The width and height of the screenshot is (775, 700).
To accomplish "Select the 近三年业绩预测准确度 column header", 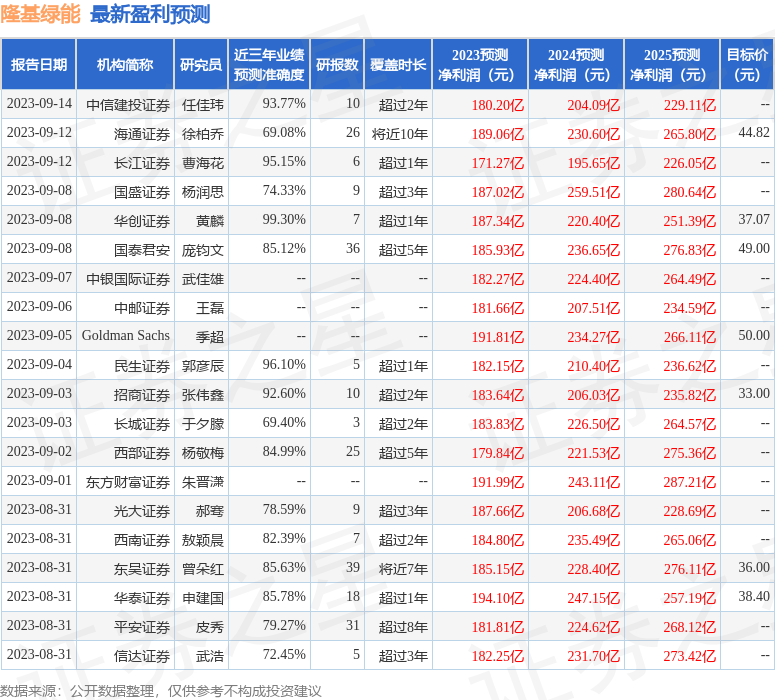I will tap(269, 64).
